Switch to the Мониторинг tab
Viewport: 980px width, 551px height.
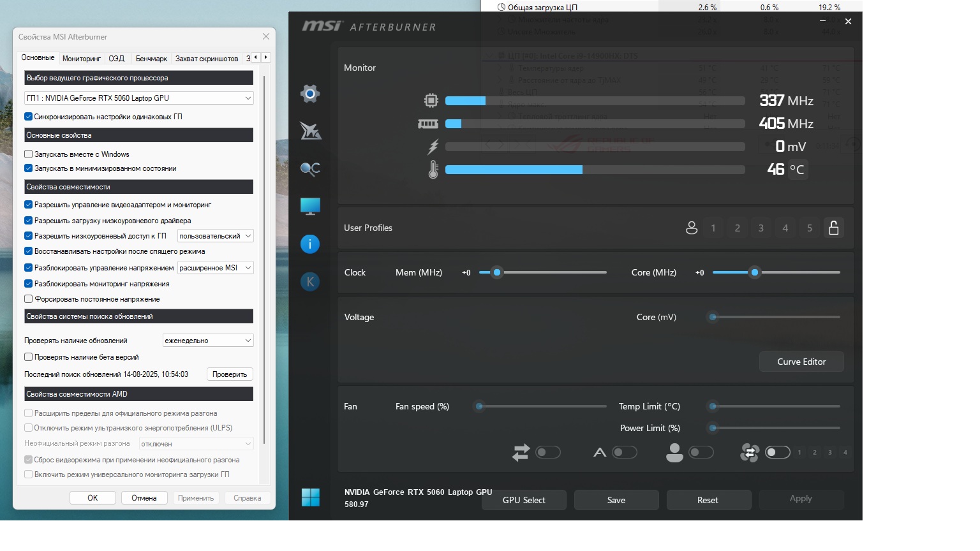click(82, 58)
